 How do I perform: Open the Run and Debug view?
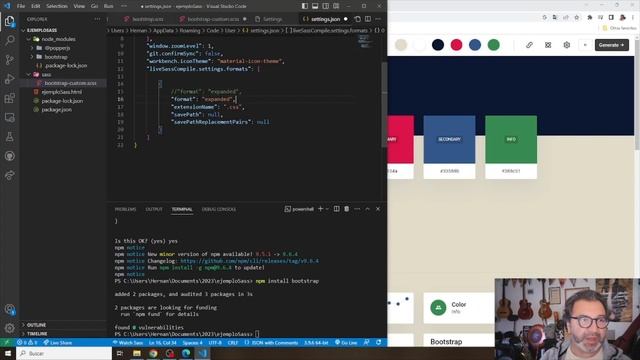coord(9,79)
